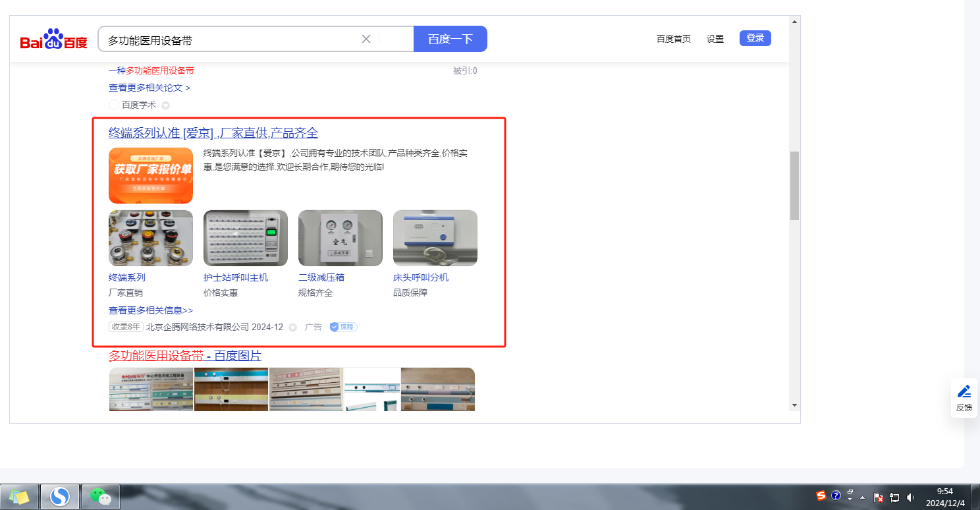Open the second 百度图片 image with teal and yellow panels
Screen dimensions: 980x510
point(231,389)
